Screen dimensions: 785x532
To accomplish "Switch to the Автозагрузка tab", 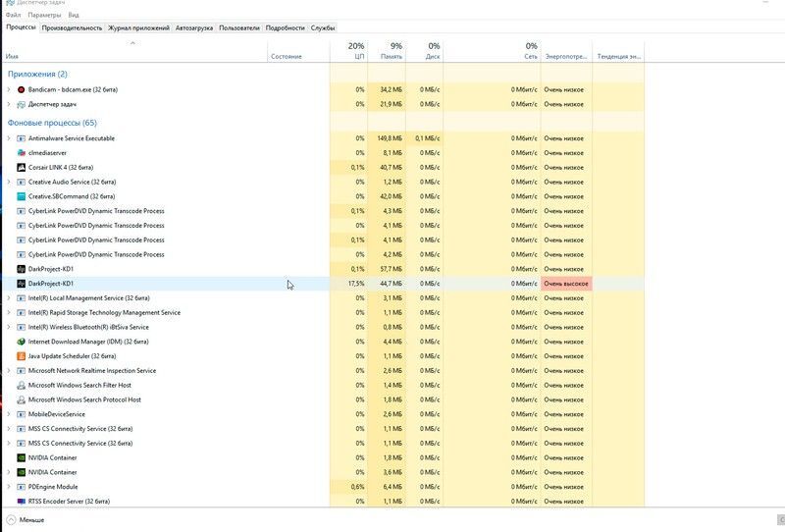I will click(x=194, y=28).
